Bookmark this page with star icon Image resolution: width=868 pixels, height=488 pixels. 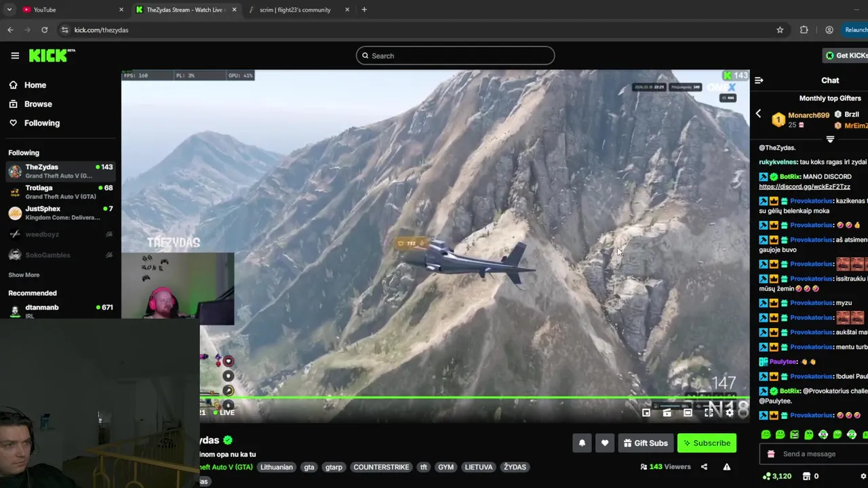(x=780, y=30)
